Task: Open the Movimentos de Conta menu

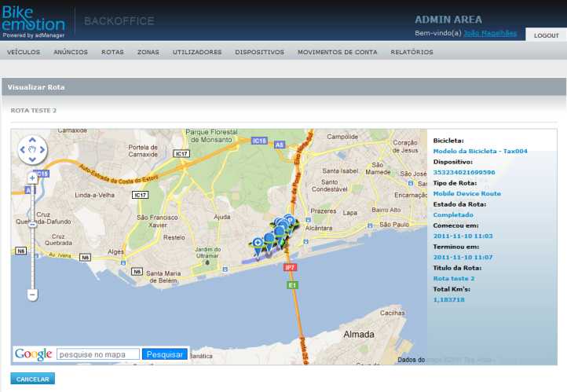Action: 338,52
